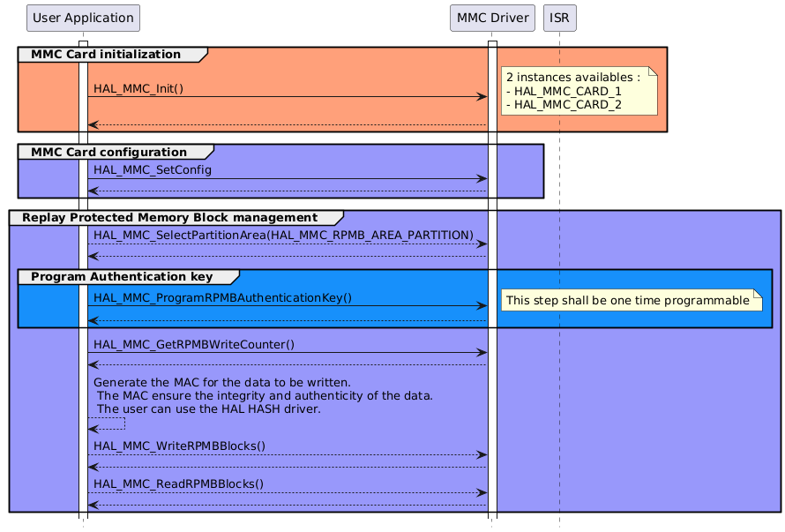Select the MMC Card initialization group label

[106, 54]
